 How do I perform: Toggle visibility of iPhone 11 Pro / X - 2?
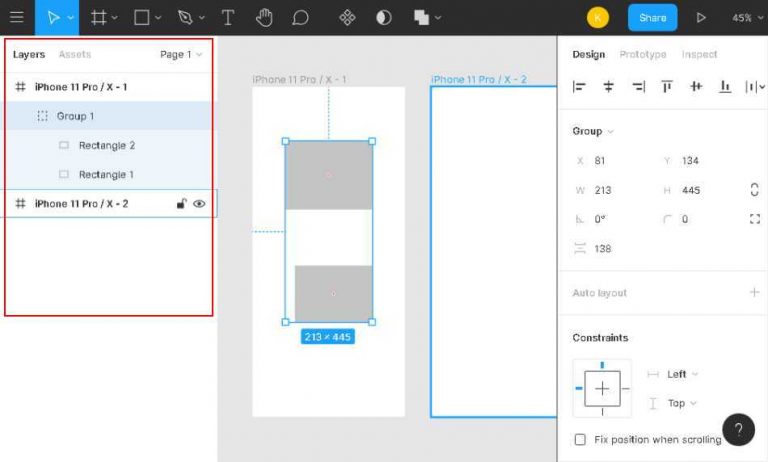coord(199,203)
